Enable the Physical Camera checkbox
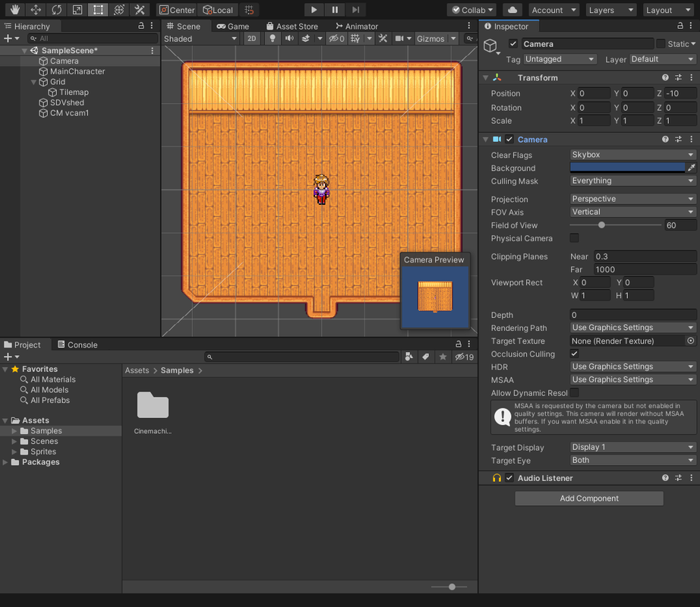 pyautogui.click(x=575, y=238)
